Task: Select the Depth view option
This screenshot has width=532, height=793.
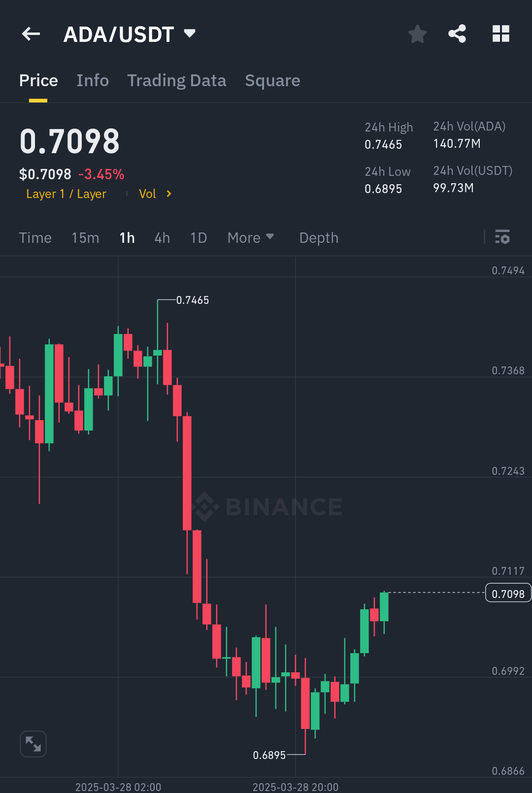Action: 318,237
